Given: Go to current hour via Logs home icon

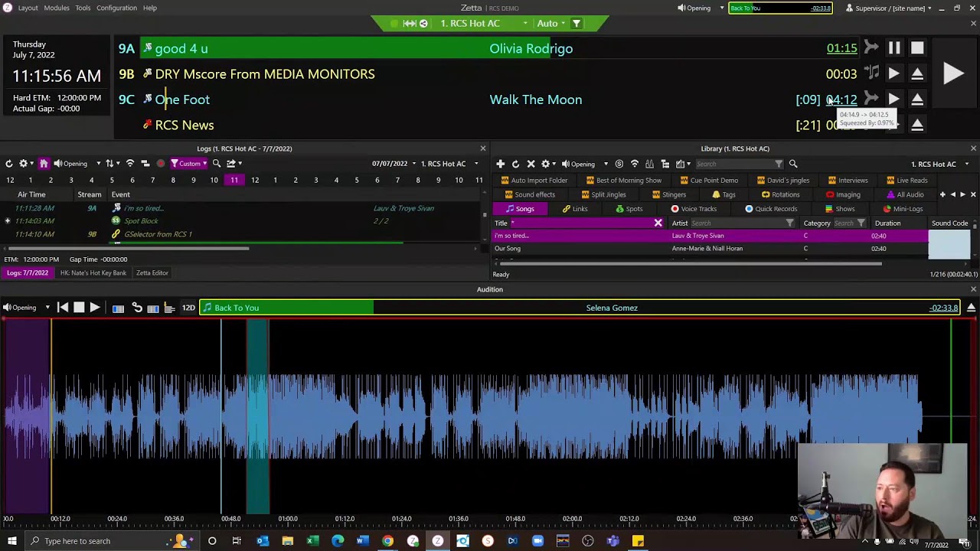Looking at the screenshot, I should click(x=44, y=164).
